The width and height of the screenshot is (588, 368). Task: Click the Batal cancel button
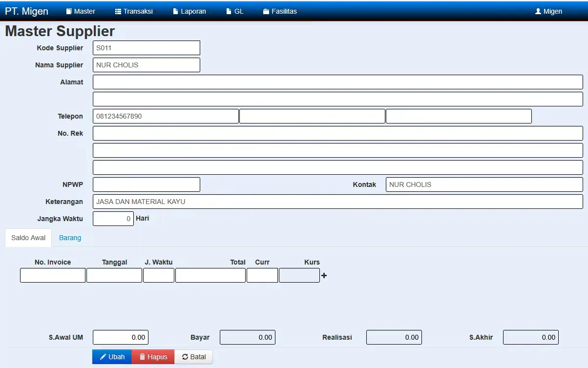click(x=193, y=357)
